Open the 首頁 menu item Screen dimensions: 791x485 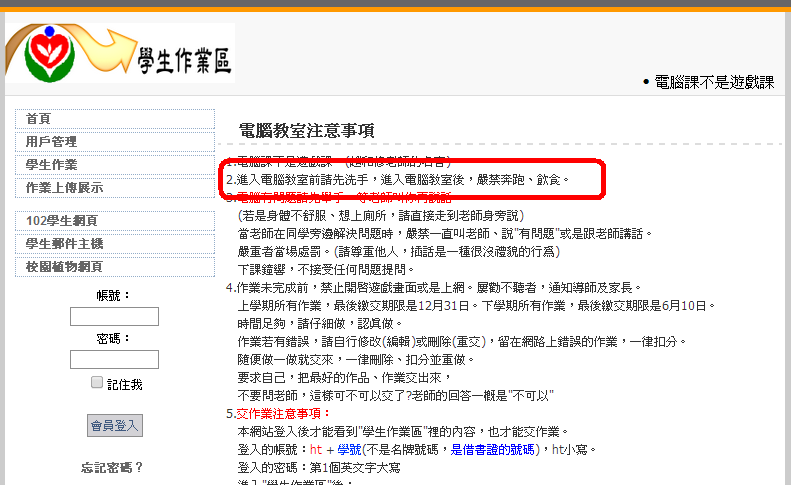pyautogui.click(x=39, y=119)
